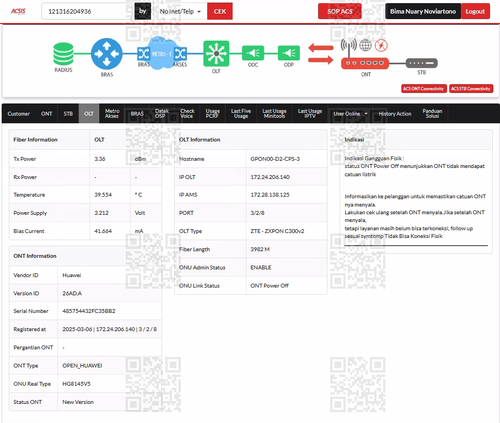Select the AKSES switch icon
The width and height of the screenshot is (500, 423).
[x=180, y=53]
